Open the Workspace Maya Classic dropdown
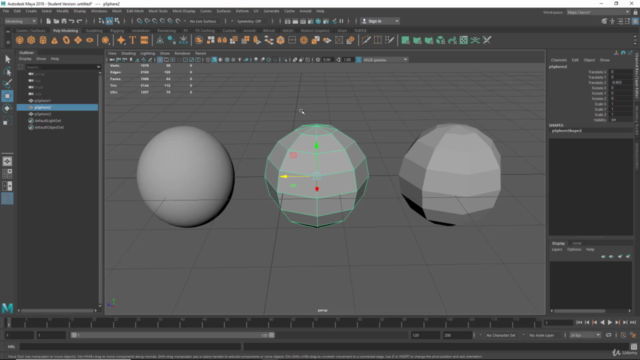 598,12
